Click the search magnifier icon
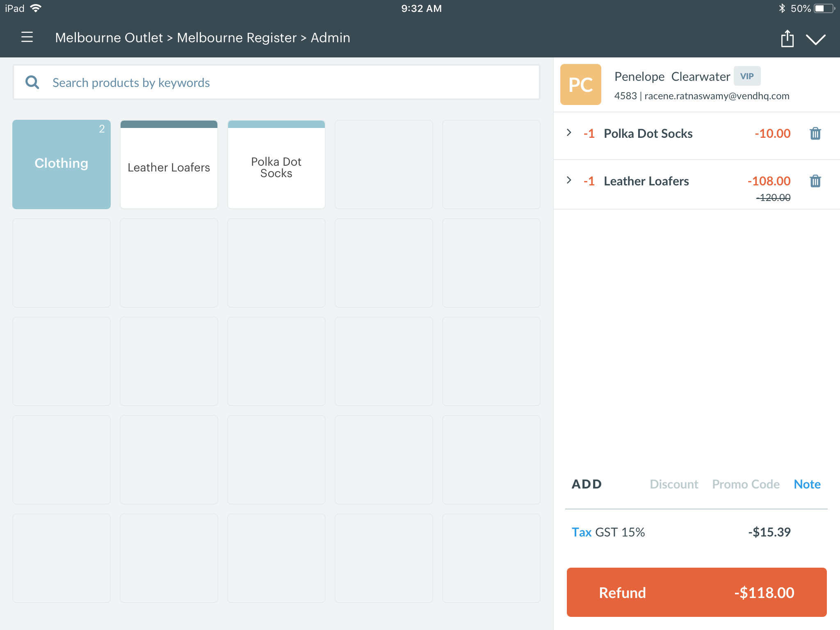This screenshot has height=630, width=840. 32,82
